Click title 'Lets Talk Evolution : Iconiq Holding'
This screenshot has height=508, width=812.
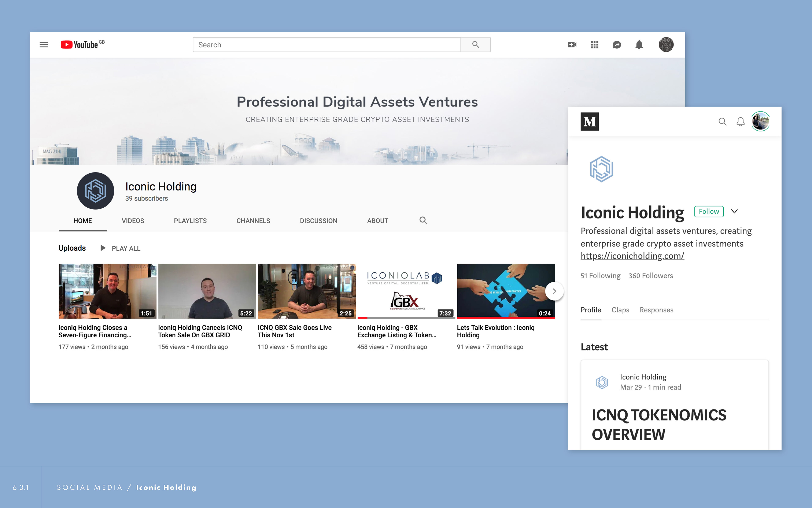(496, 331)
